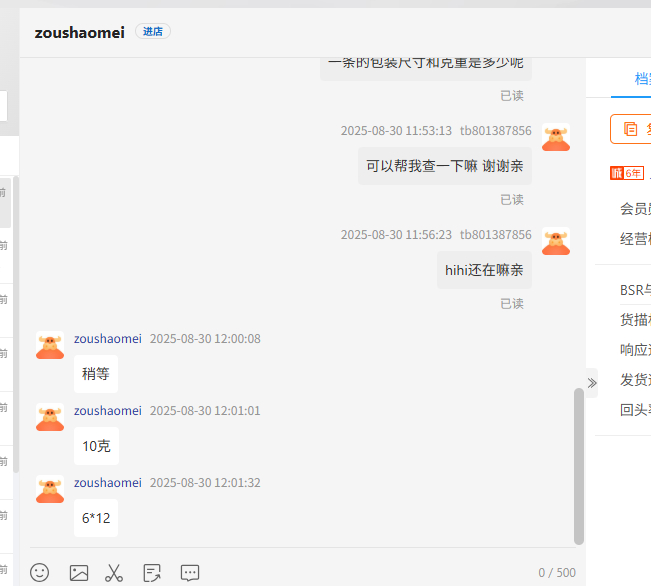This screenshot has width=651, height=586.
Task: Click the 进店 button next to zoushaomei
Action: tap(153, 32)
